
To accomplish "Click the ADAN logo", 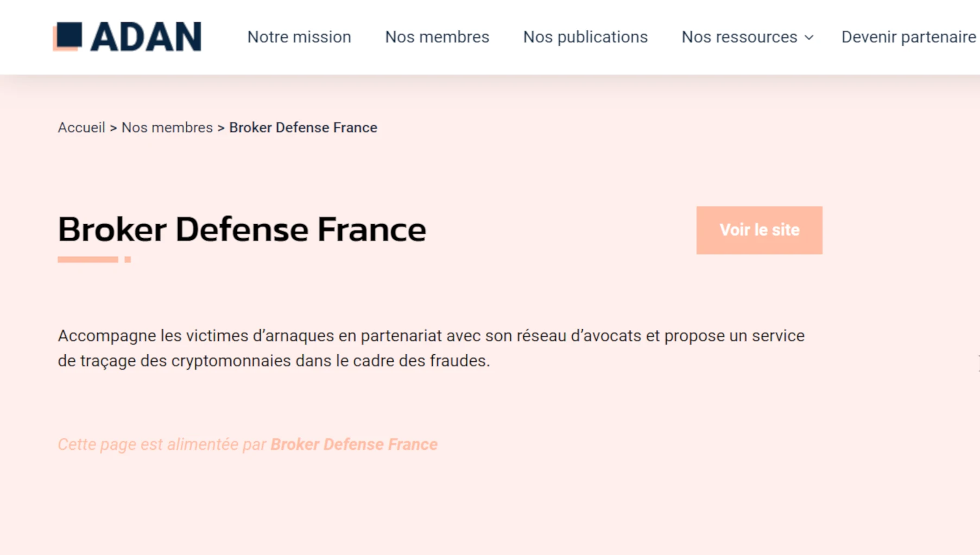I will click(x=127, y=36).
